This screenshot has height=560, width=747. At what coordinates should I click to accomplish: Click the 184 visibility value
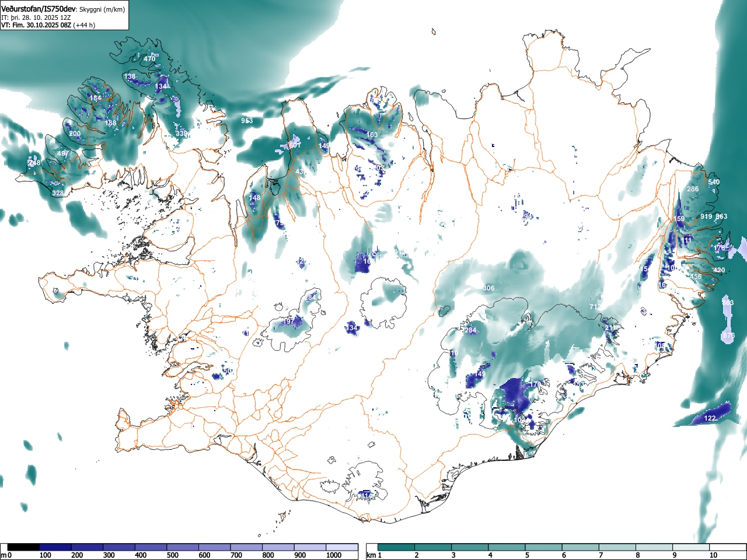click(x=95, y=98)
